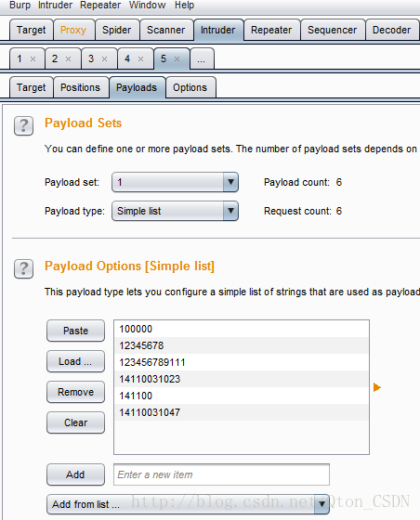The image size is (420, 520).
Task: Switch to the Decoder tab
Action: 392,30
